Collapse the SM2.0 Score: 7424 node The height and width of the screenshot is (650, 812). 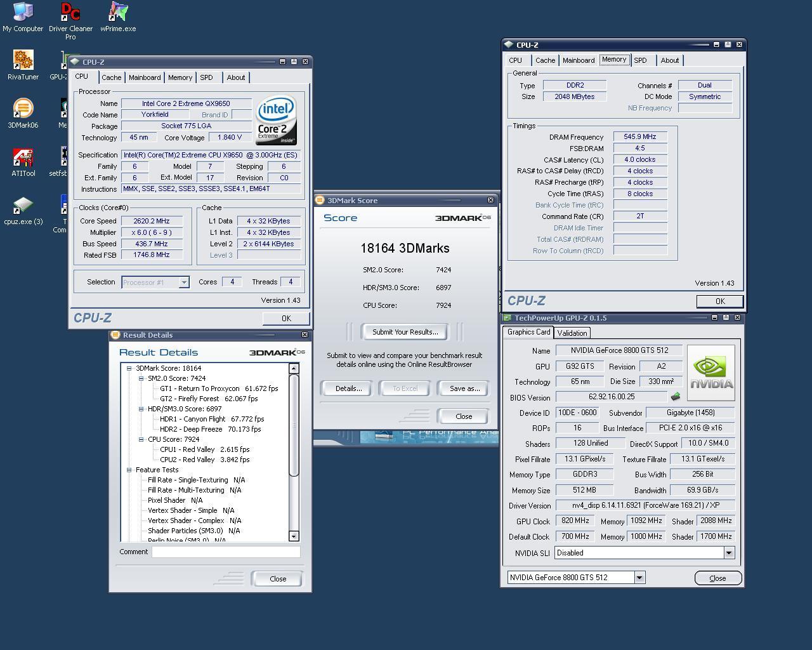(141, 378)
